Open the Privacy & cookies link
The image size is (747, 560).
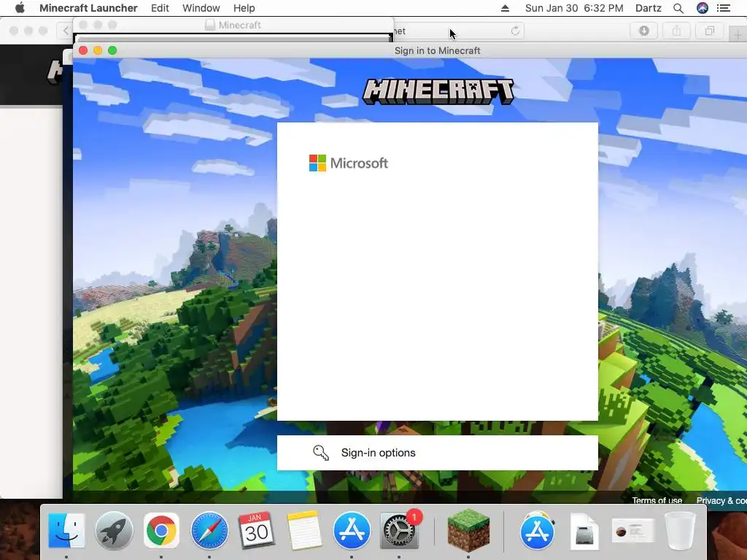(x=721, y=500)
